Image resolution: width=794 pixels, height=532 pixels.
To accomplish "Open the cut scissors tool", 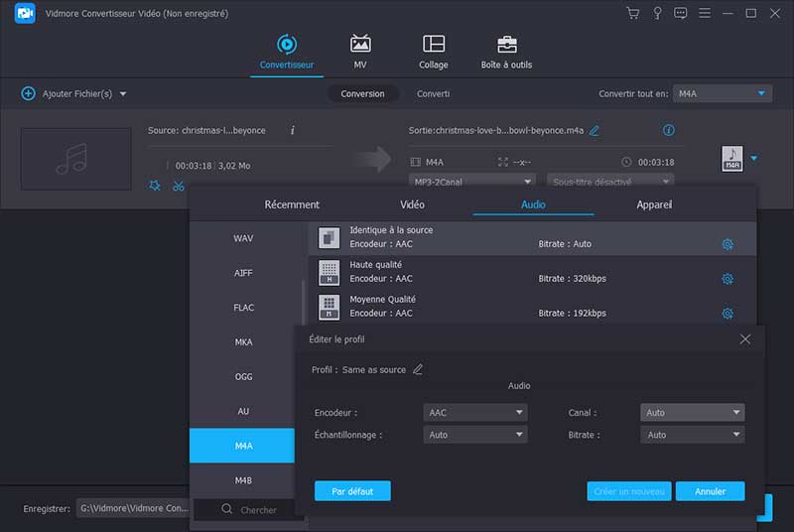I will pyautogui.click(x=179, y=186).
